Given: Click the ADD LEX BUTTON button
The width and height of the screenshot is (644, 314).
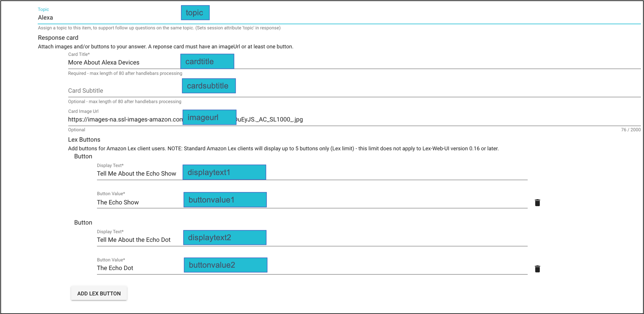Looking at the screenshot, I should coord(99,293).
